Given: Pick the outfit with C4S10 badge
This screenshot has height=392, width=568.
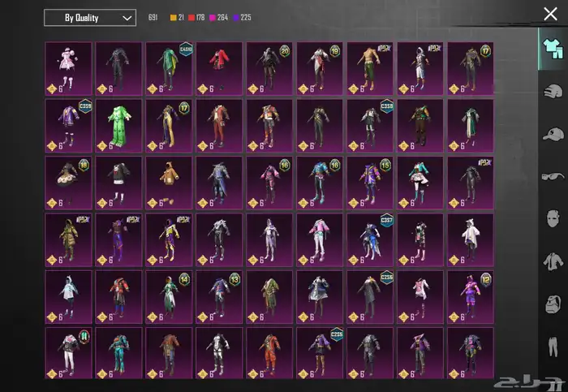Looking at the screenshot, I should coord(169,68).
